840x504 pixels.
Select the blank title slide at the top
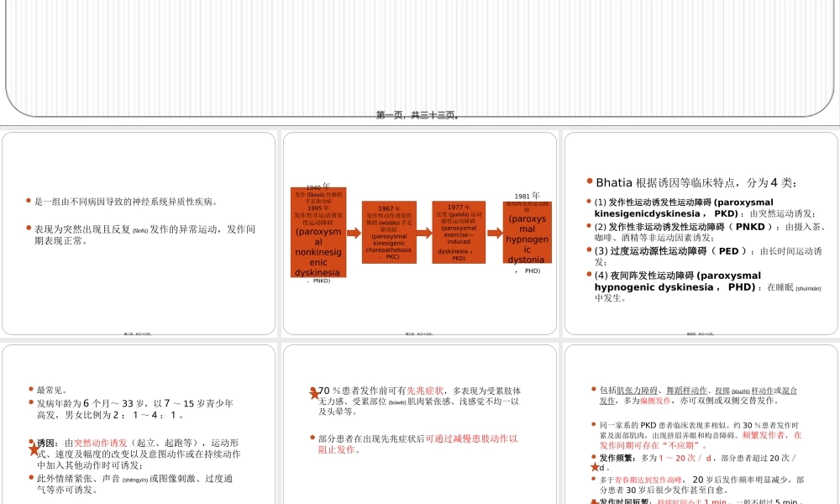[420, 55]
